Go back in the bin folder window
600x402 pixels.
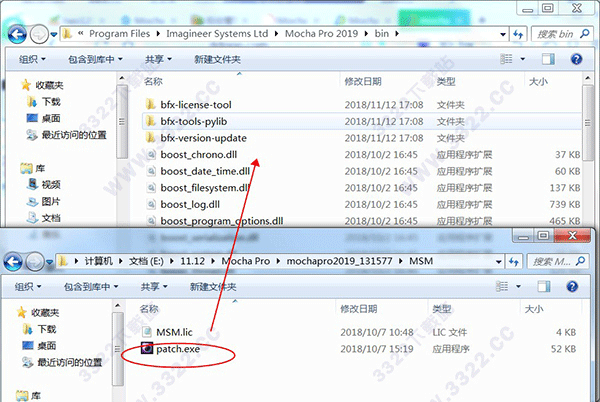[x=17, y=35]
